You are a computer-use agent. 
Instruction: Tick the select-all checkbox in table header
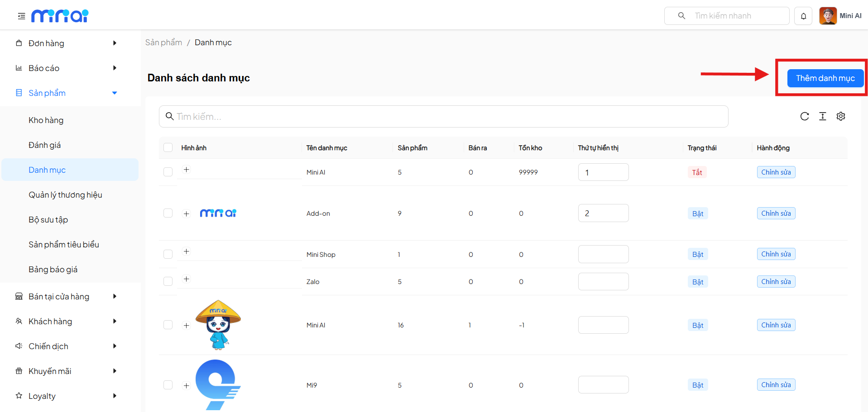click(168, 147)
